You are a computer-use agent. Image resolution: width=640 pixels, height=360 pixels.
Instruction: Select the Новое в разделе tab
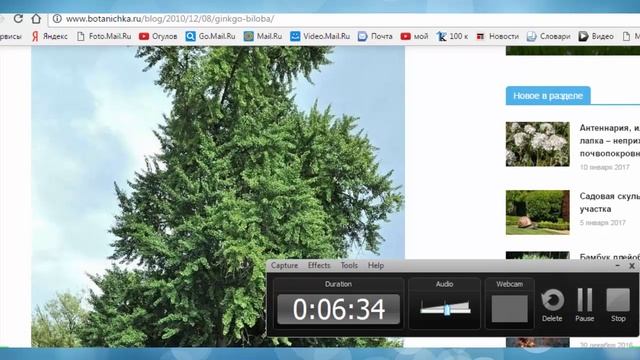click(548, 96)
